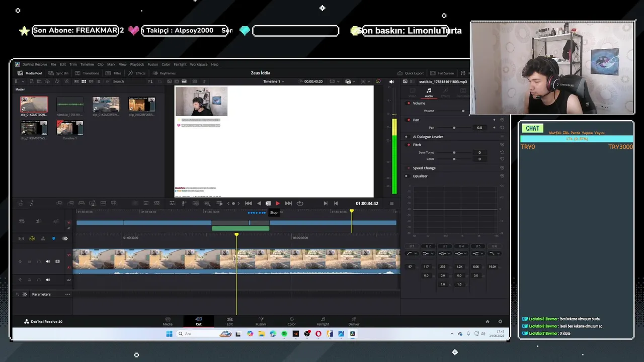
Task: Open project manager home icon
Action: pos(487,321)
